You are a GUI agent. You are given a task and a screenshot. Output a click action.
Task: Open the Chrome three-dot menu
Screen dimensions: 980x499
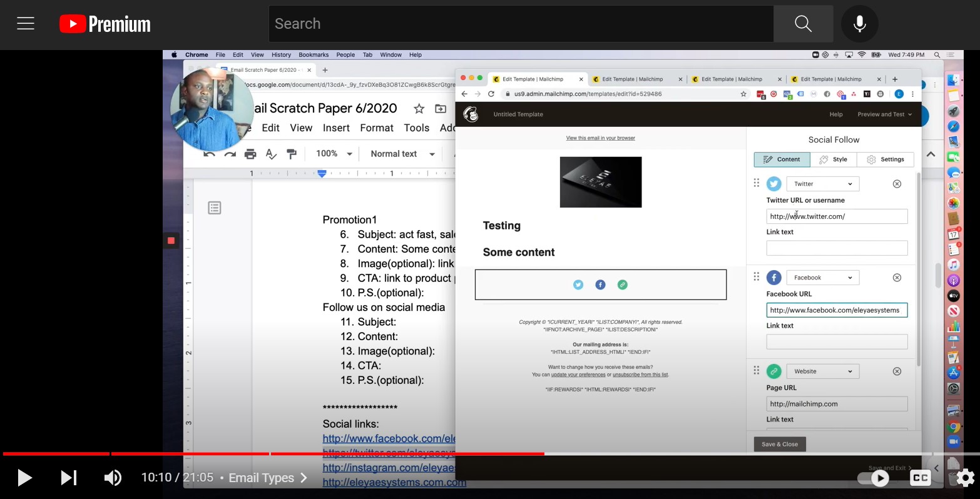coord(912,94)
